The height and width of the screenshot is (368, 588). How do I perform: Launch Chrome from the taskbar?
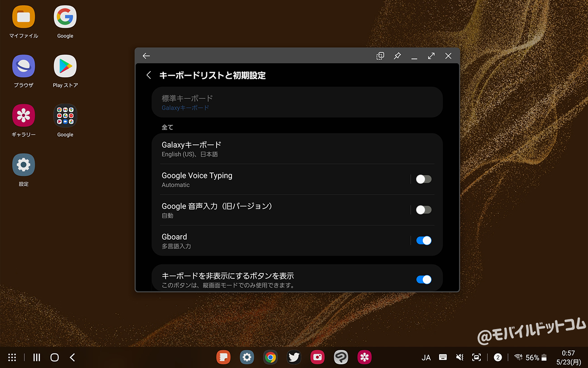(270, 357)
